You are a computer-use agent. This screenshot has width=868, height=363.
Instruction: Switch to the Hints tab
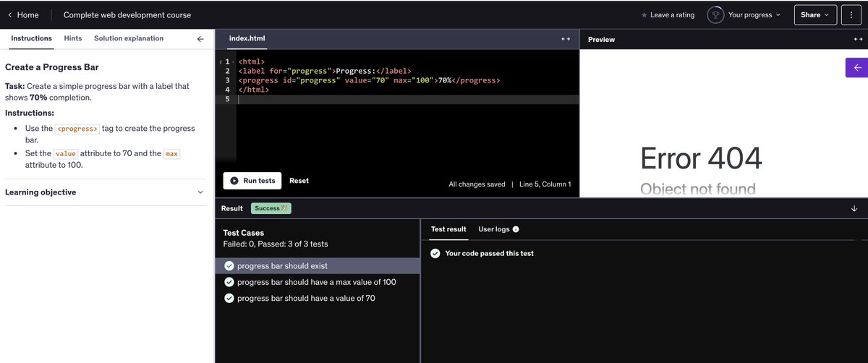(73, 38)
